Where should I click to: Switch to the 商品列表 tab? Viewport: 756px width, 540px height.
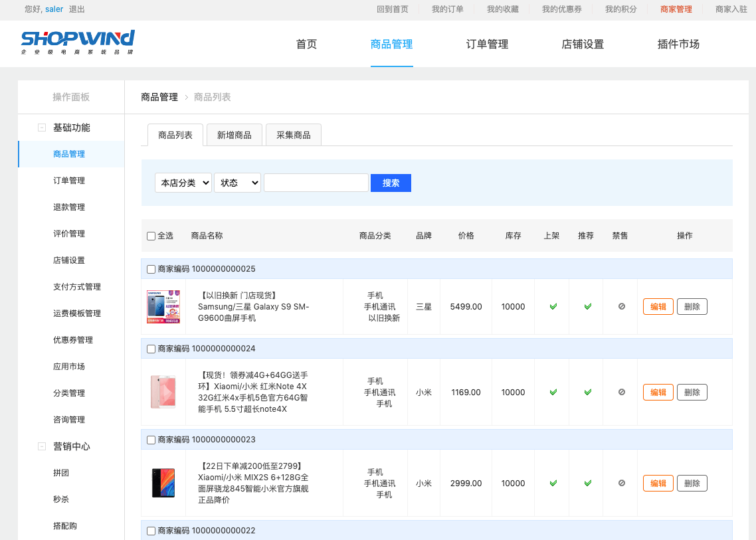175,135
